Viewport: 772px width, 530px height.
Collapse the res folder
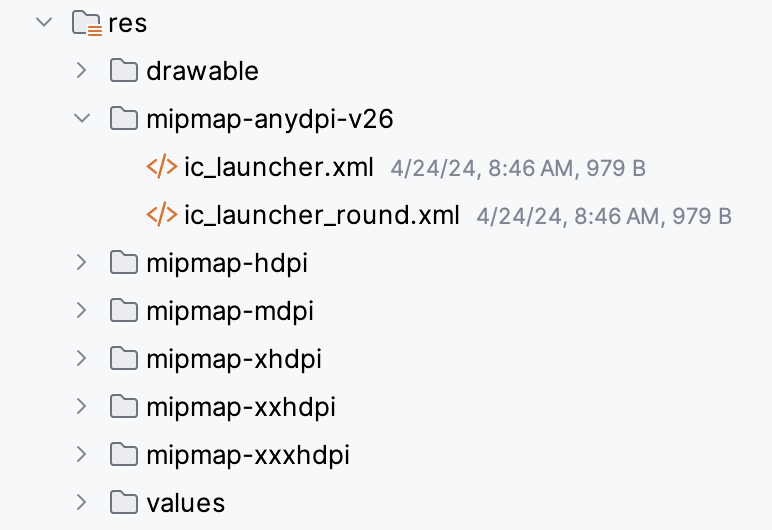pyautogui.click(x=44, y=22)
